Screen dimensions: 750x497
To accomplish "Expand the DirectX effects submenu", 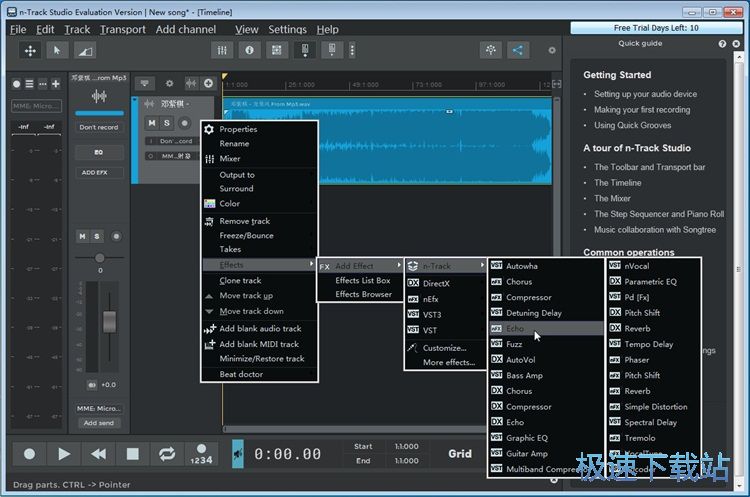I will [x=436, y=283].
